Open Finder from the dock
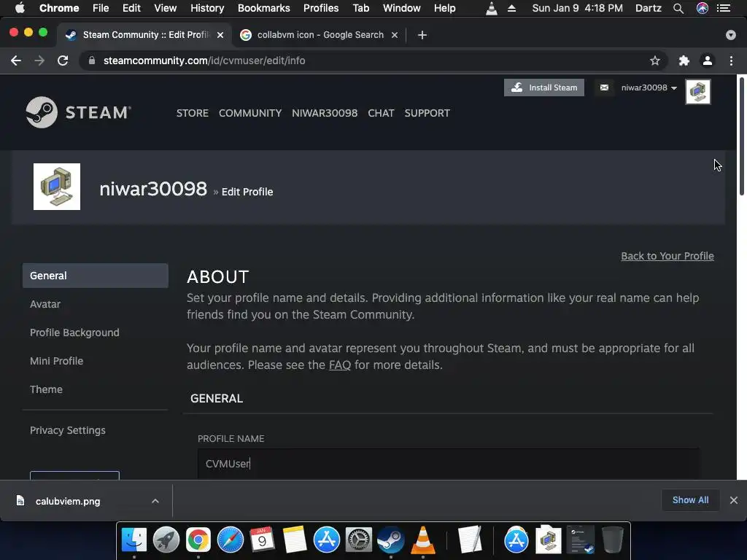This screenshot has height=560, width=747. point(134,540)
